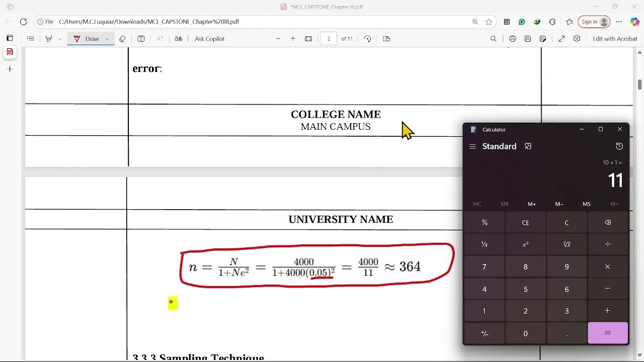Viewport: 644px width, 362px height.
Task: Click the Calculator percent key
Action: point(485,223)
